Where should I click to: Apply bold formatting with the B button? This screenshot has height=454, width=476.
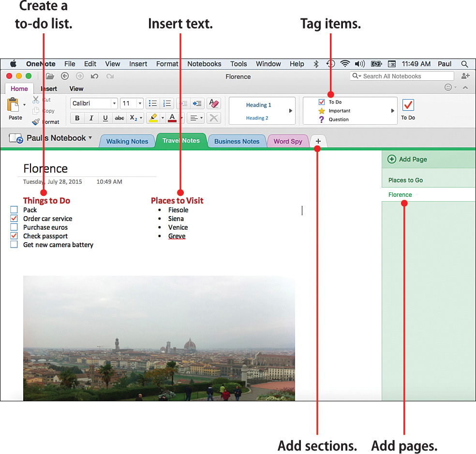coord(77,118)
